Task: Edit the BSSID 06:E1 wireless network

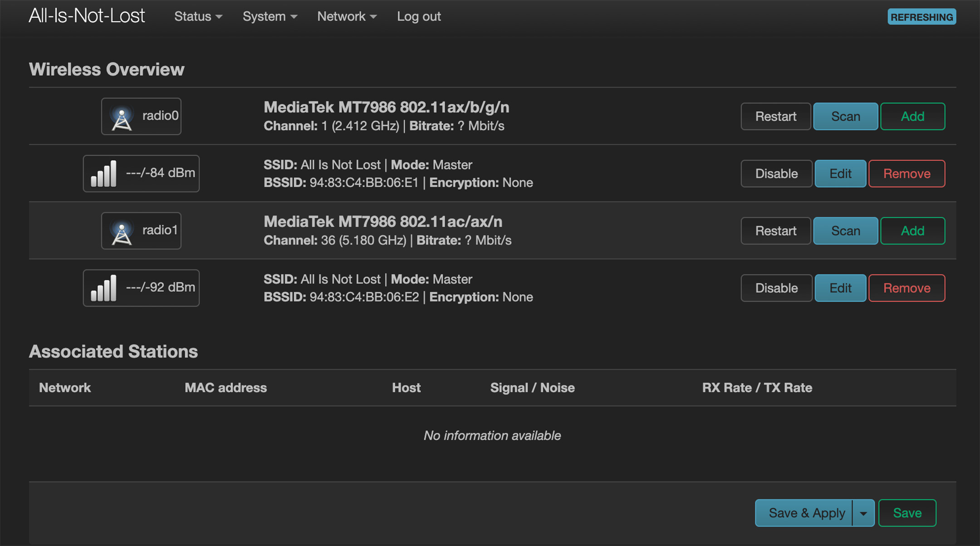Action: 840,173
